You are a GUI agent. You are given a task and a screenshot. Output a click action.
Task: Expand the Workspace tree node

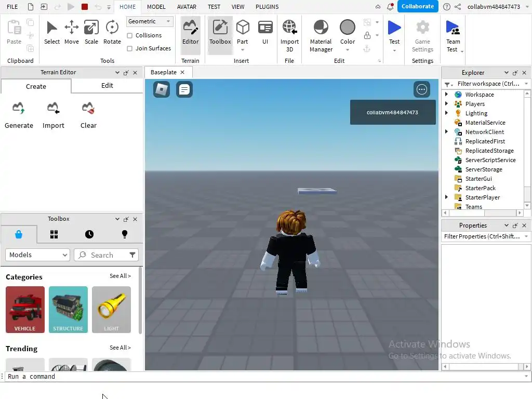coord(446,95)
